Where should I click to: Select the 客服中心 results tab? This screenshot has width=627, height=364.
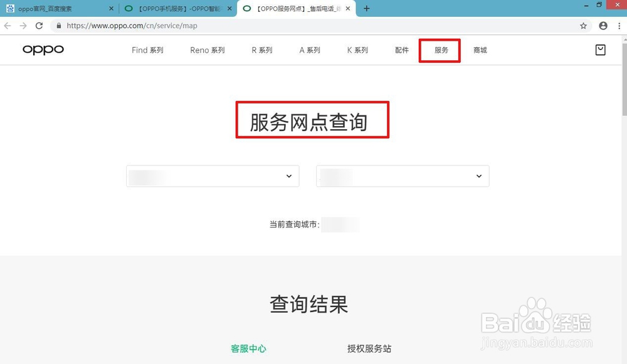(x=248, y=348)
